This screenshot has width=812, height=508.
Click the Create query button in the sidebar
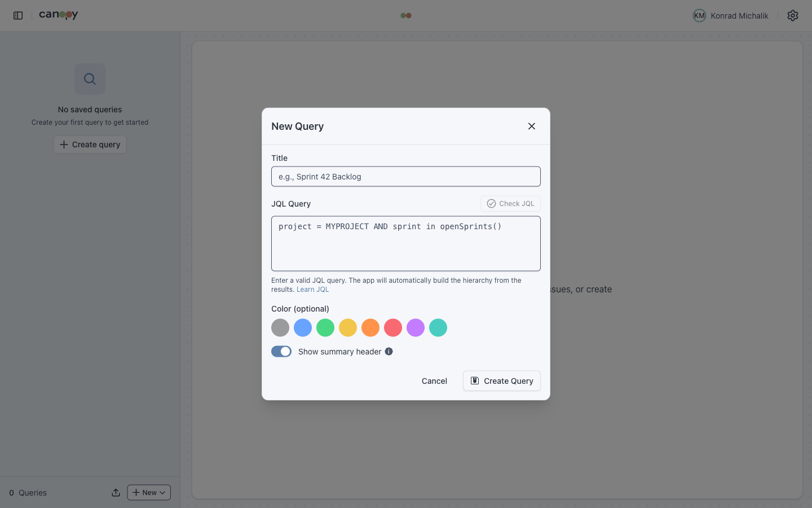(90, 144)
